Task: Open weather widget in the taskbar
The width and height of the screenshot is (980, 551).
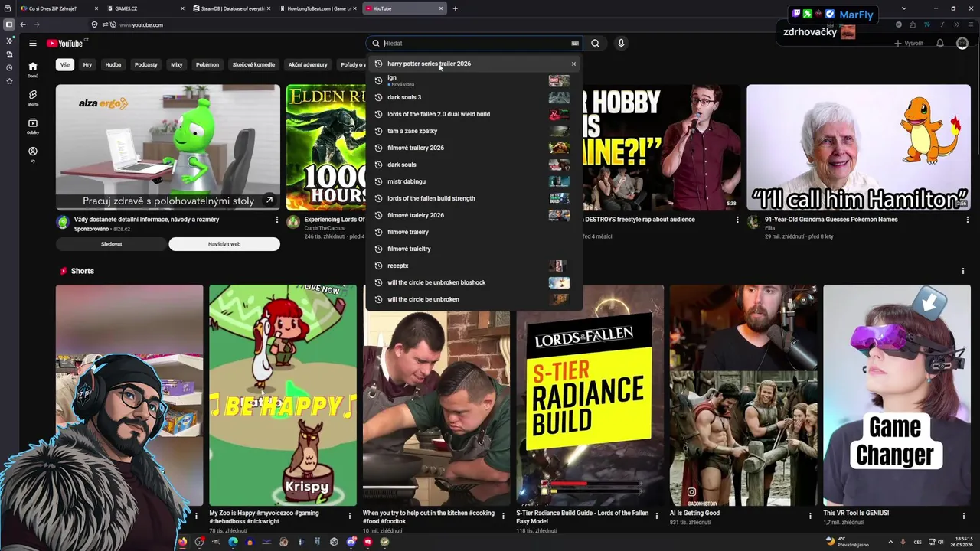Action: click(x=847, y=542)
